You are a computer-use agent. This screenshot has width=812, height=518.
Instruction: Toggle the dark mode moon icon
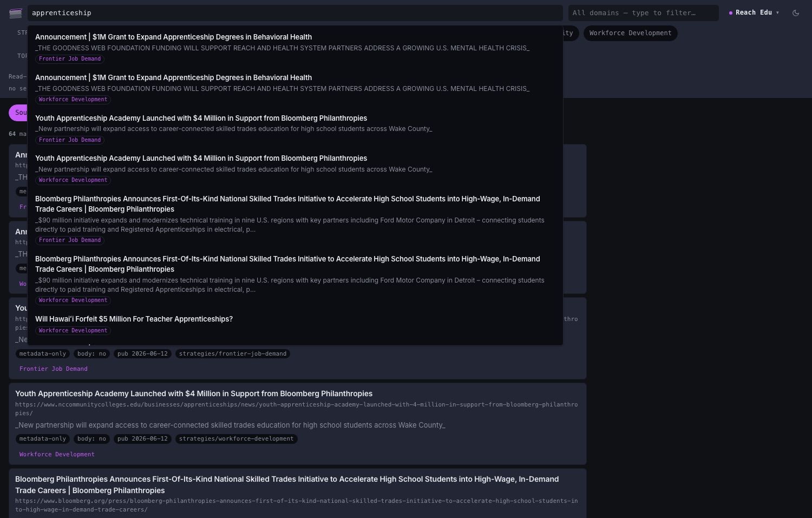point(796,13)
